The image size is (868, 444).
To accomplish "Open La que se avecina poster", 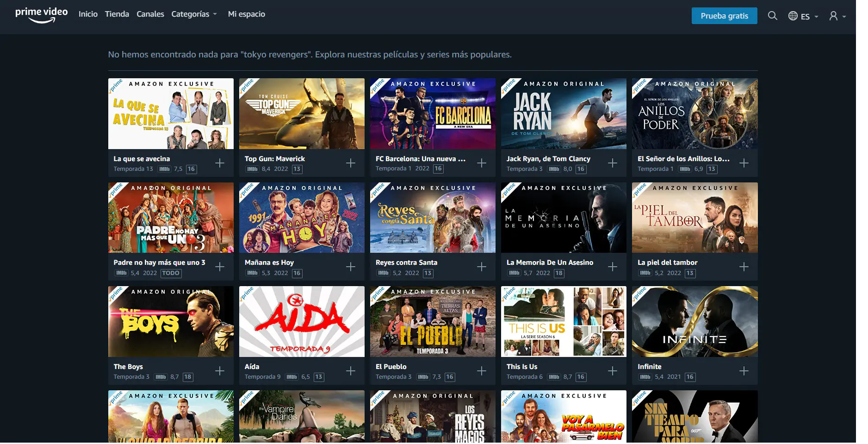I will pyautogui.click(x=171, y=113).
